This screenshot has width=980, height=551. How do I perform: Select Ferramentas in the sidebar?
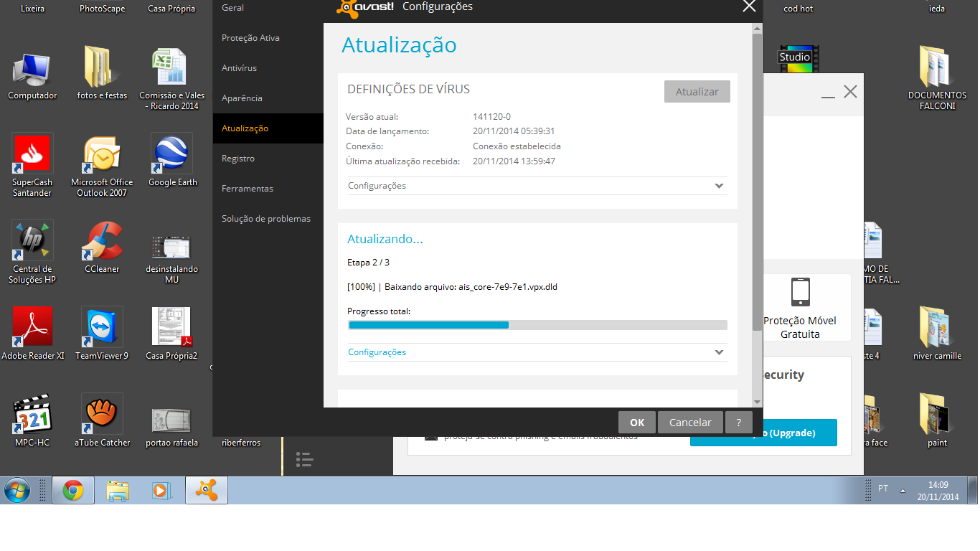[248, 189]
